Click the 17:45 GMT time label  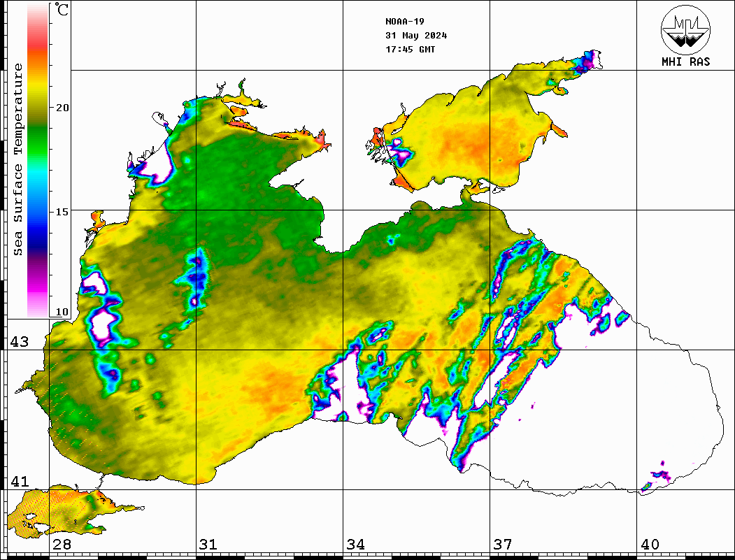(x=410, y=49)
